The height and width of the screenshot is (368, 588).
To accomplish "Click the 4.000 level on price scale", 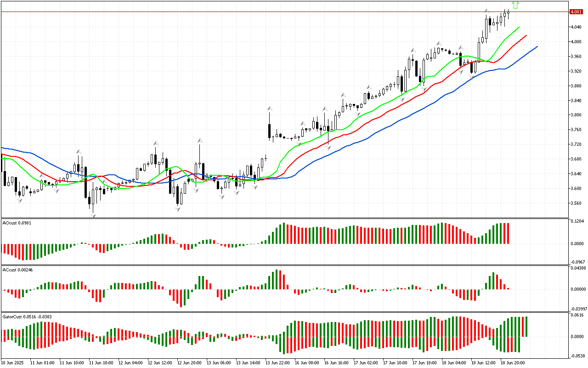I will point(576,41).
